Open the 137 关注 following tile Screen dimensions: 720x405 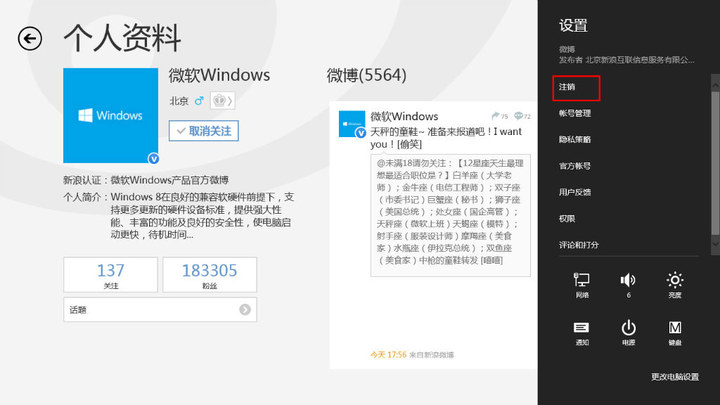coord(110,275)
